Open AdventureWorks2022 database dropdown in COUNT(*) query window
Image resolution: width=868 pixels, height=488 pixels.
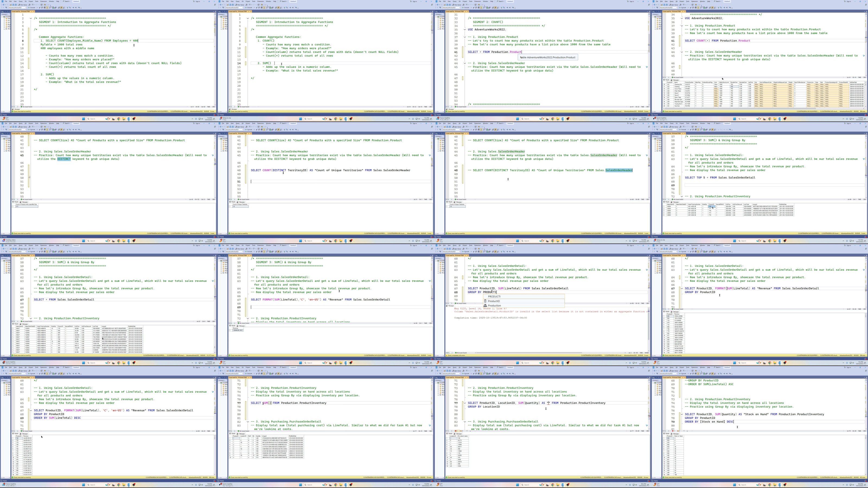(676, 8)
